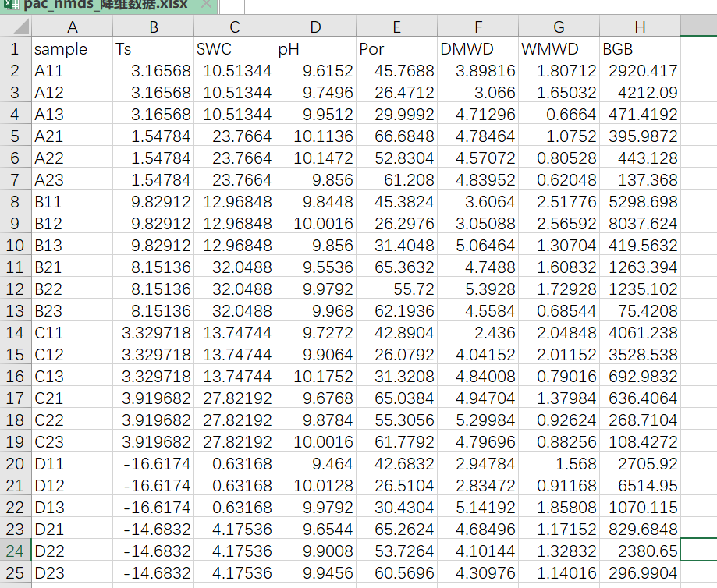
Task: Select row 14 header
Action: pyautogui.click(x=15, y=332)
